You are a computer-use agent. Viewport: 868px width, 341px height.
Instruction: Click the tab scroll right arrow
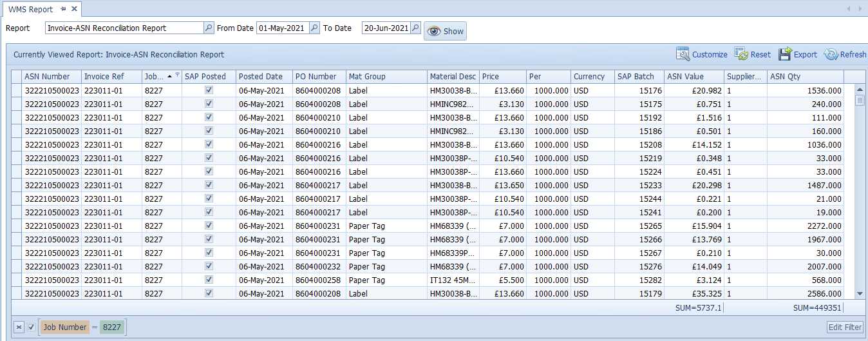coord(861,8)
